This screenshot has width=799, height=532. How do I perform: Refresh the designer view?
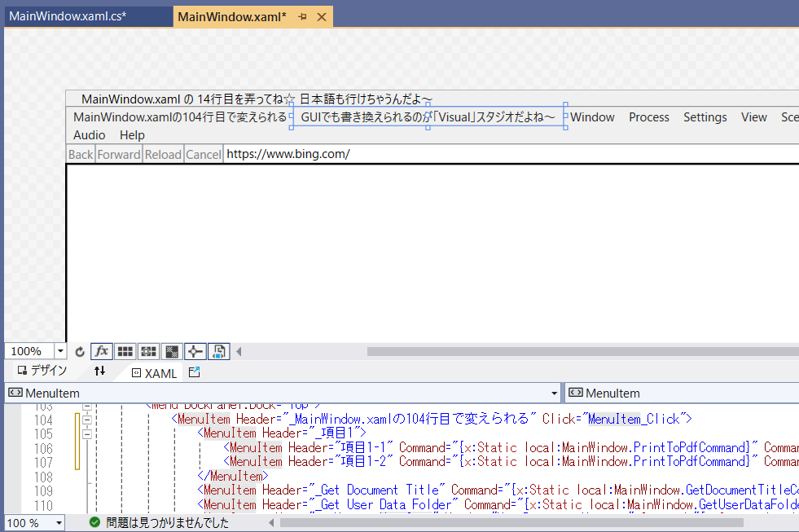[x=80, y=352]
